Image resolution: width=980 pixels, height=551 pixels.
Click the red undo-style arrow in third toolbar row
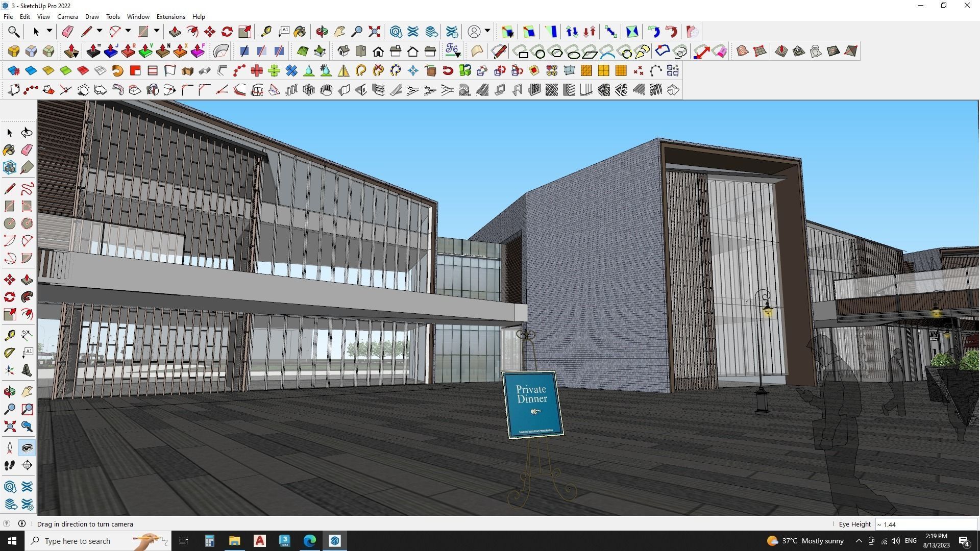[448, 70]
